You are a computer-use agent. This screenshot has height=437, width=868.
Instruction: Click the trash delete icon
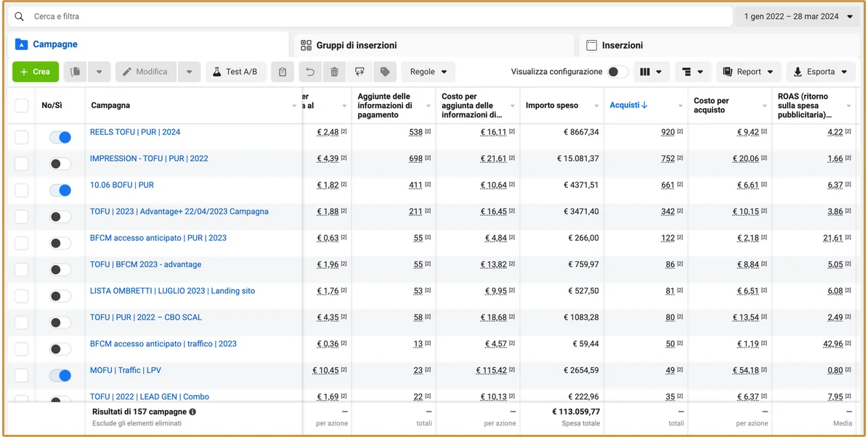tap(334, 72)
